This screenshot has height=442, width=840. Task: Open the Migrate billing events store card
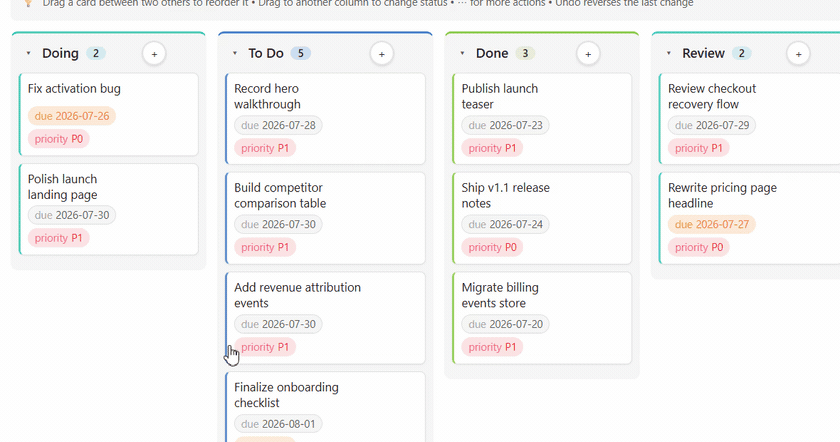(542, 318)
